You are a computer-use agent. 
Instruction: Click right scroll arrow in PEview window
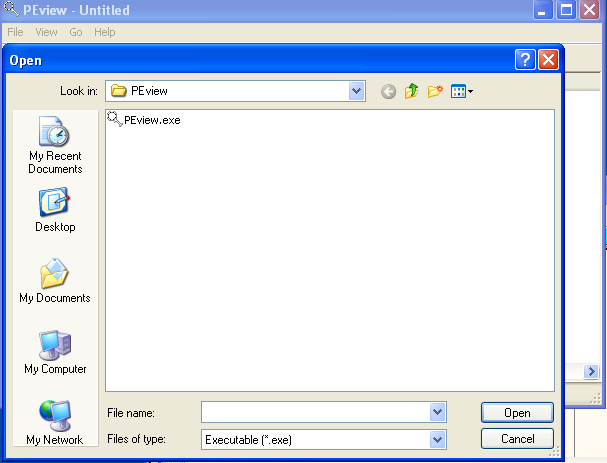[x=591, y=372]
